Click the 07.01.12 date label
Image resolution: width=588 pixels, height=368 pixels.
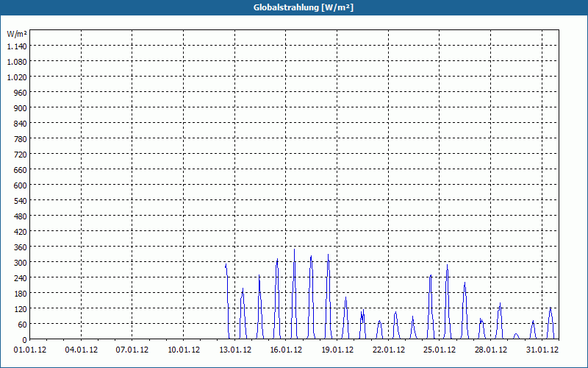tap(132, 350)
